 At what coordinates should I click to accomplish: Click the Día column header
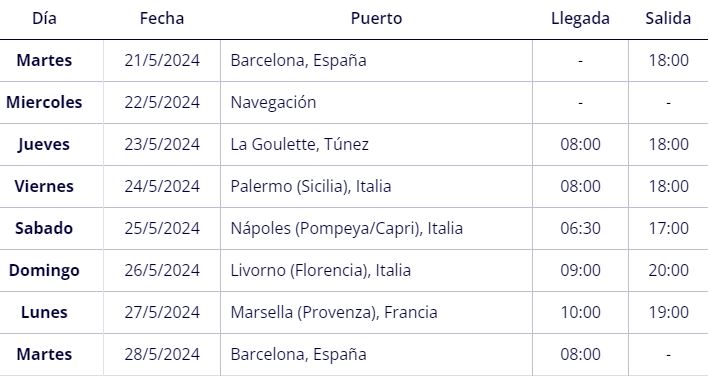click(44, 19)
